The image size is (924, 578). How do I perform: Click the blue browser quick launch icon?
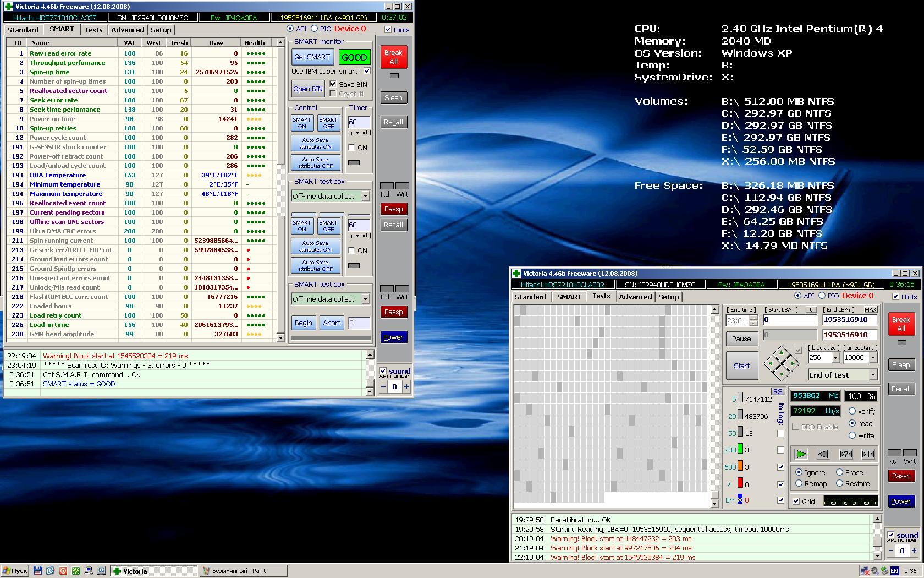click(50, 571)
